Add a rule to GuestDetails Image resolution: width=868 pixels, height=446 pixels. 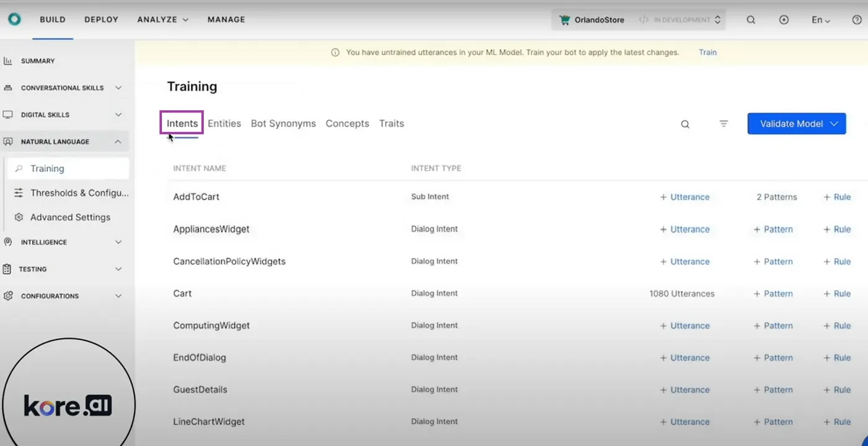[837, 390]
